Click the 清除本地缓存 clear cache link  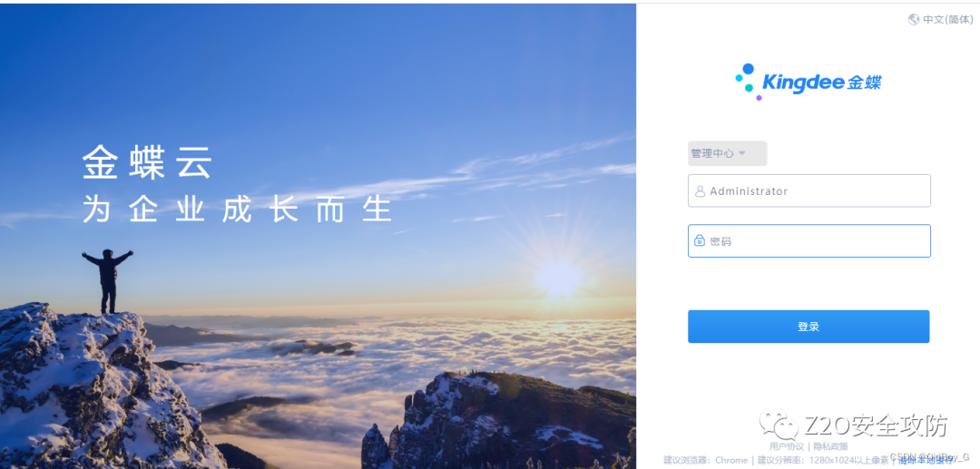(925, 461)
